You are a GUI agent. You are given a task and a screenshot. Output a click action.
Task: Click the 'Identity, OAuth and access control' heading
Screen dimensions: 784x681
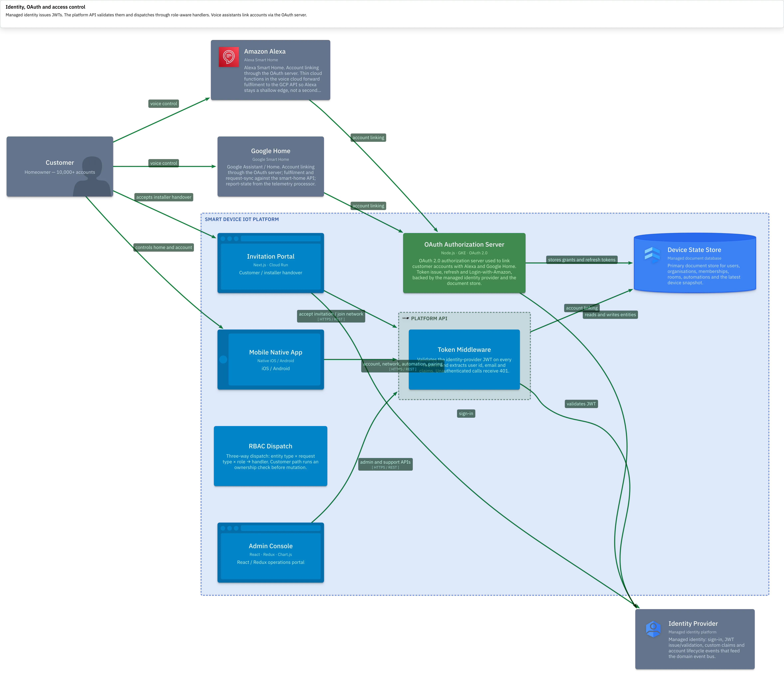click(45, 7)
